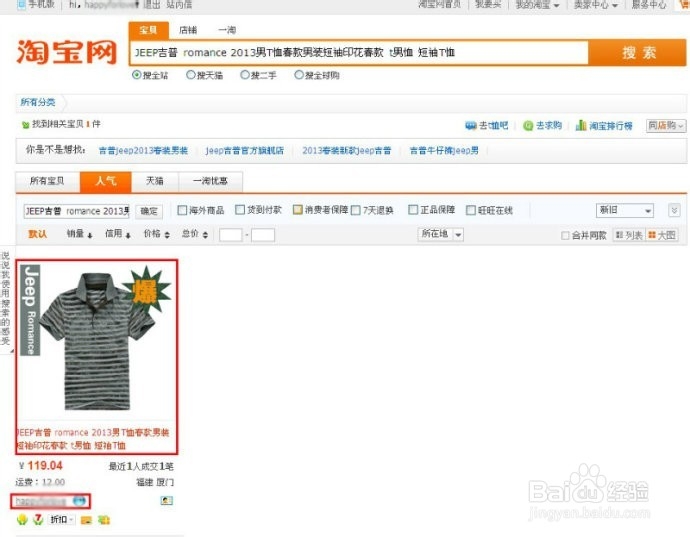690x537 pixels.
Task: Switch to 所有宝贝 tab
Action: (48, 181)
